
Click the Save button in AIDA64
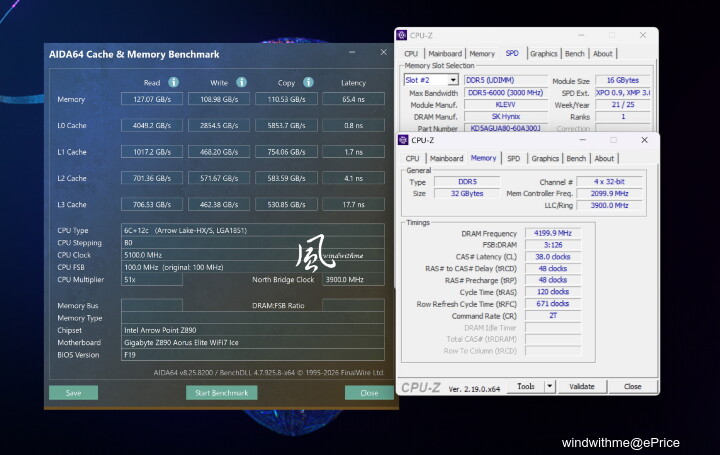(x=73, y=393)
